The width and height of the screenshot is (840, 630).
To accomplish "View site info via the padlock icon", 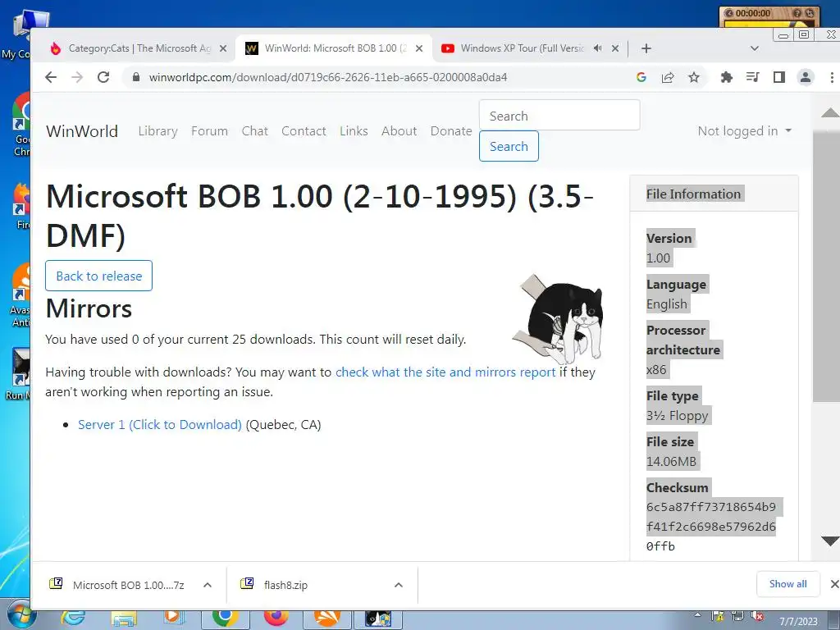I will (x=136, y=77).
